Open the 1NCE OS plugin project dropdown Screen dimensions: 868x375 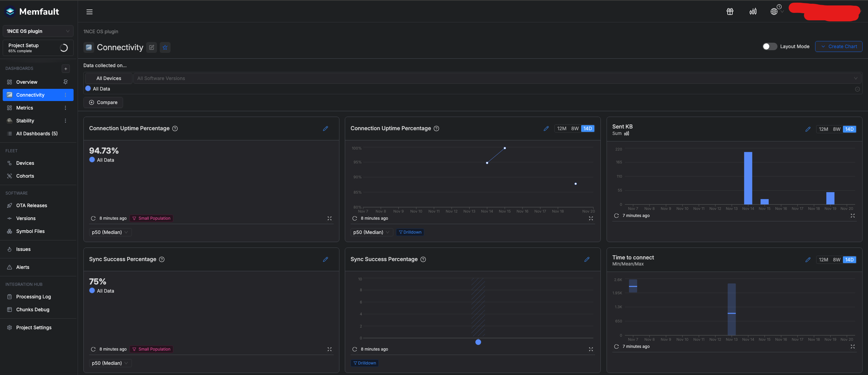point(38,31)
